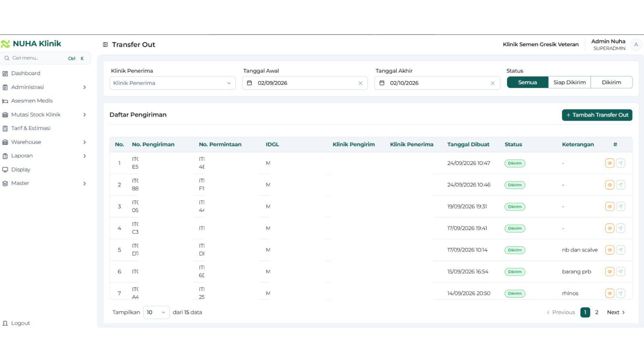The height and width of the screenshot is (362, 644).
Task: Click Tambah Transfer Out button
Action: tap(597, 115)
